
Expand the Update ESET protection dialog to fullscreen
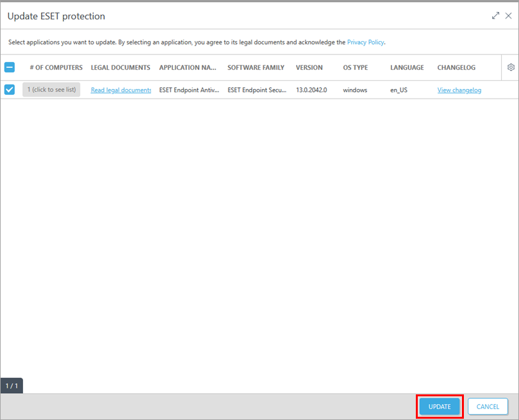(495, 16)
